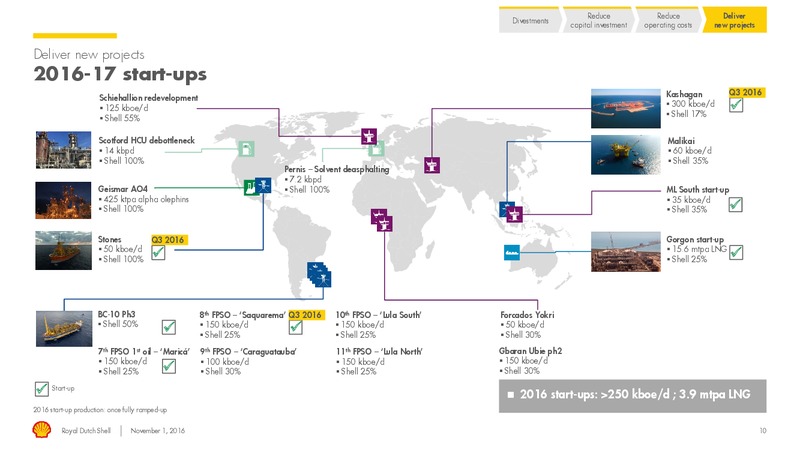The width and height of the screenshot is (800, 450).
Task: Click the Q3 2016 tag beside Kashagan
Action: pos(745,92)
